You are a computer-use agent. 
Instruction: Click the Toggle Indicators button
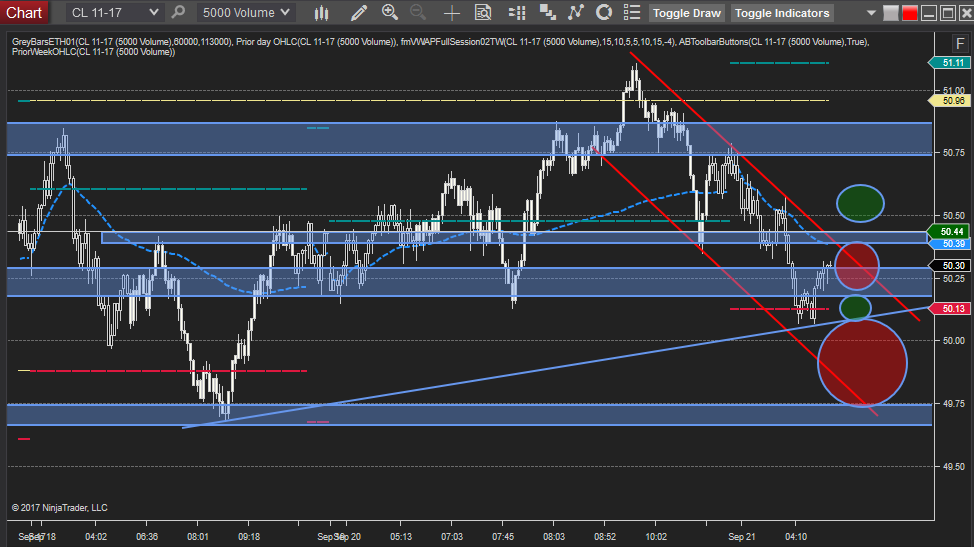tap(782, 13)
